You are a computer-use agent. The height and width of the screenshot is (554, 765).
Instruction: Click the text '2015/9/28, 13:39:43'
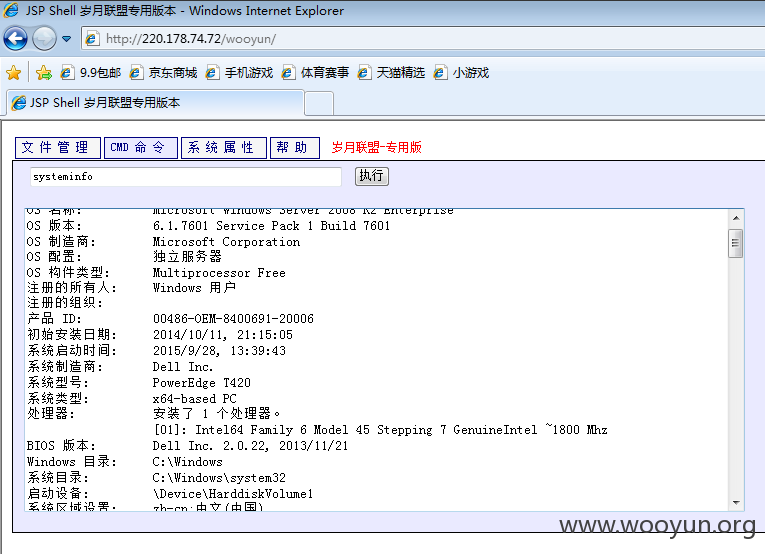(220, 351)
